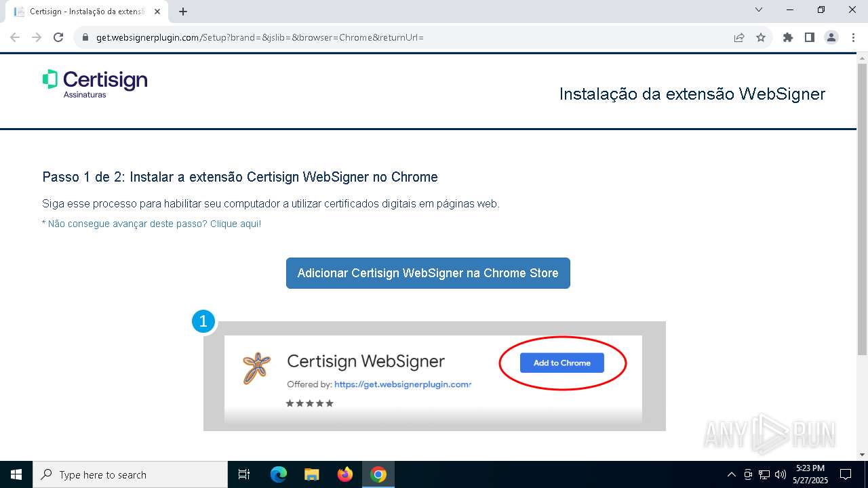Click the Certisign Assinaturas logo
This screenshot has width=868, height=488.
tap(95, 83)
